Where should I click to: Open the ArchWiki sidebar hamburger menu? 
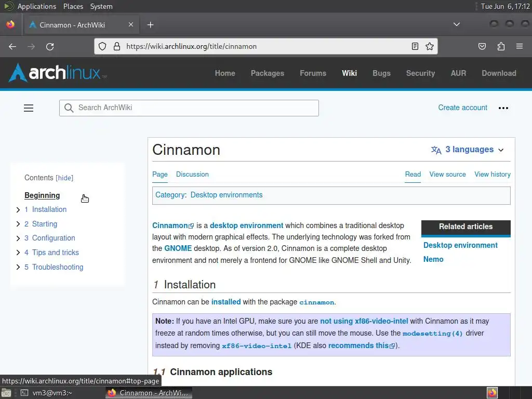pyautogui.click(x=29, y=108)
